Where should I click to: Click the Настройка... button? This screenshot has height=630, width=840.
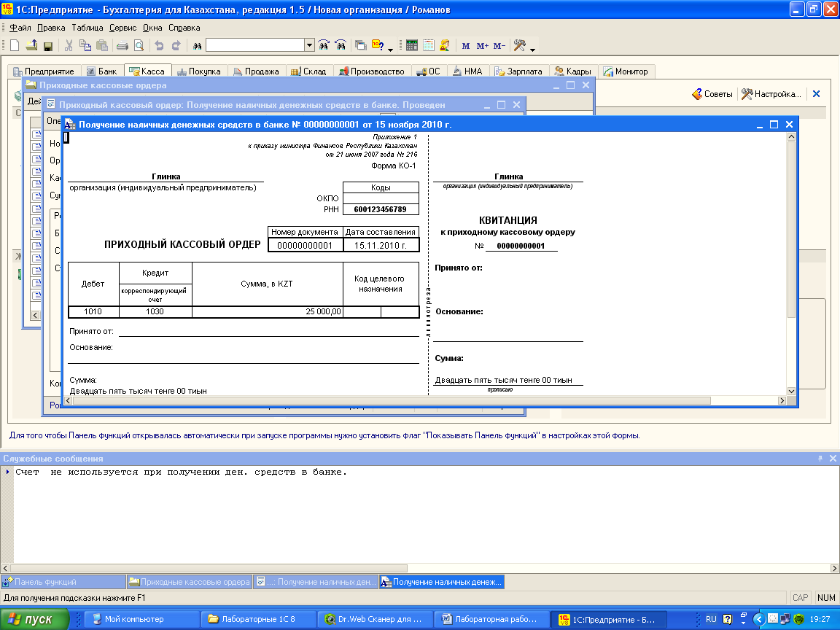tap(771, 94)
